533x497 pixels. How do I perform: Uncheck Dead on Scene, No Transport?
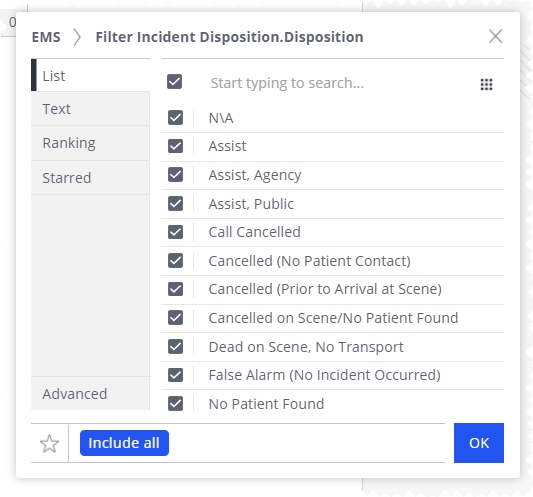175,347
